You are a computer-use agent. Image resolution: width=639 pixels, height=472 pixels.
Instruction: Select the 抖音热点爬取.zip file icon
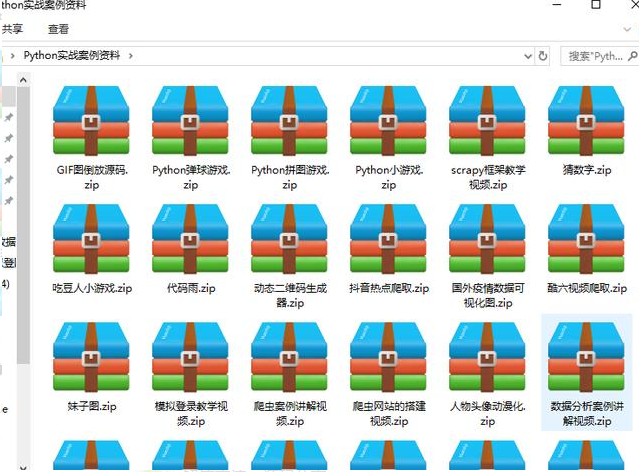[388, 239]
